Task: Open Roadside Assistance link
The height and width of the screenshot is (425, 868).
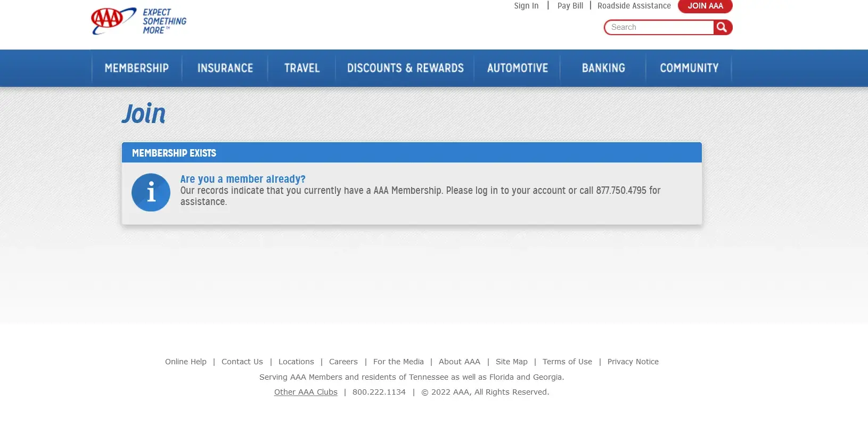Action: (634, 6)
